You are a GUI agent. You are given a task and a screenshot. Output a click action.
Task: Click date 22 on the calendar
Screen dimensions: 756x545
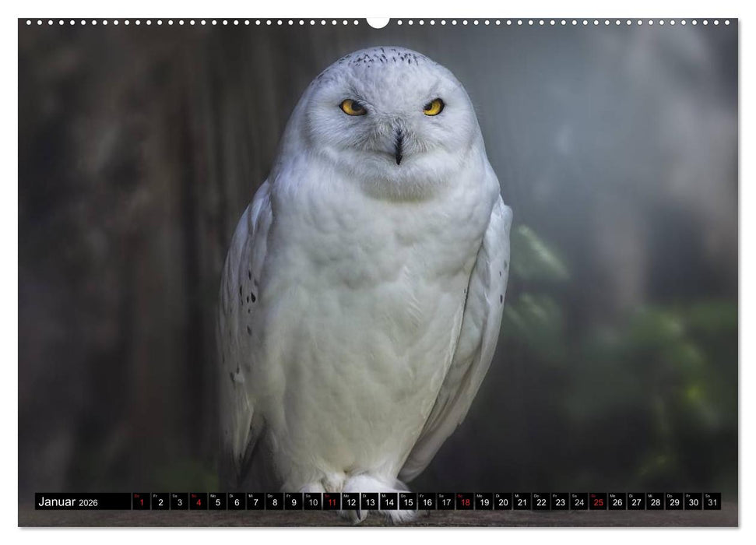541,502
